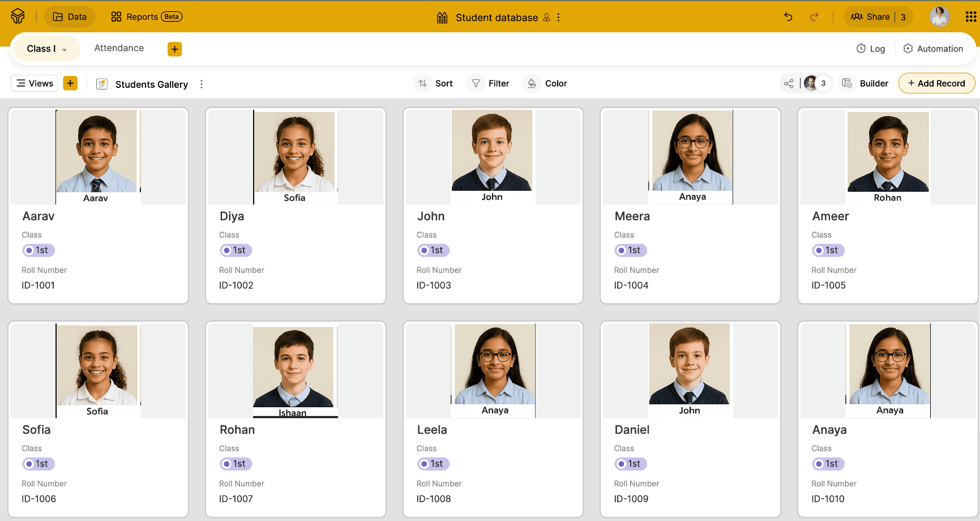Select the Diya record title

[232, 216]
